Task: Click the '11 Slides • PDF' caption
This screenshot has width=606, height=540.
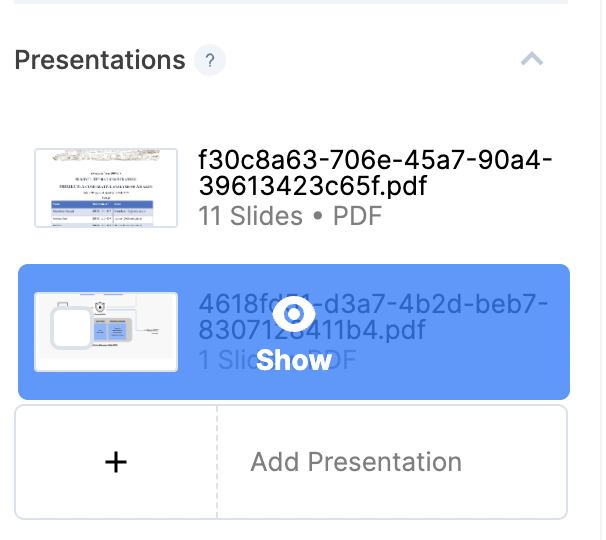Action: [290, 216]
